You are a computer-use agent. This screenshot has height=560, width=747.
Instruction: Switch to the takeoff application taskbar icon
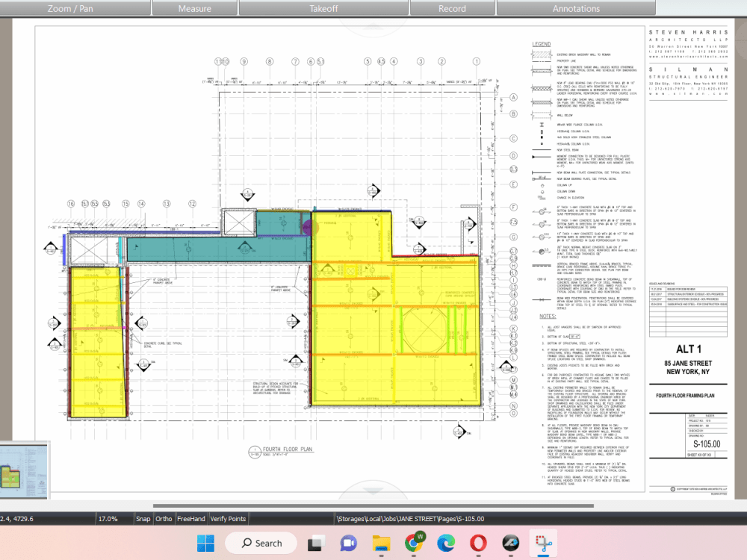click(x=511, y=543)
